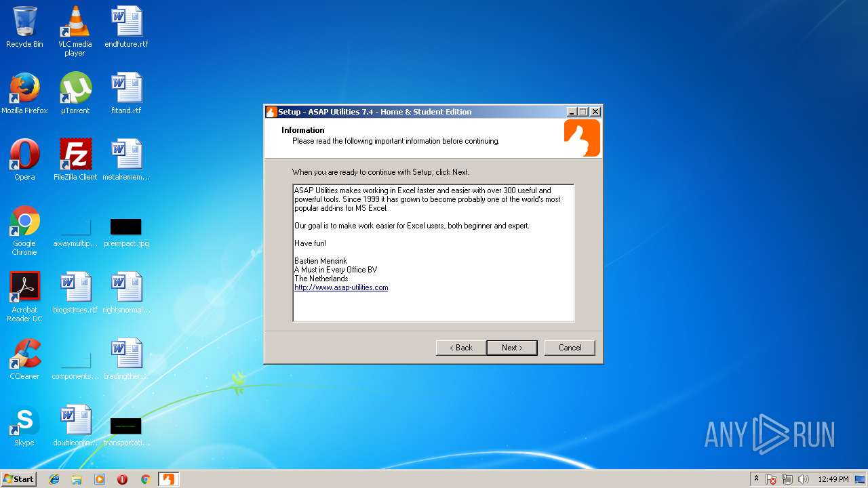The width and height of the screenshot is (868, 488).
Task: Click the 12:49 PM taskbar clock
Action: click(x=833, y=479)
